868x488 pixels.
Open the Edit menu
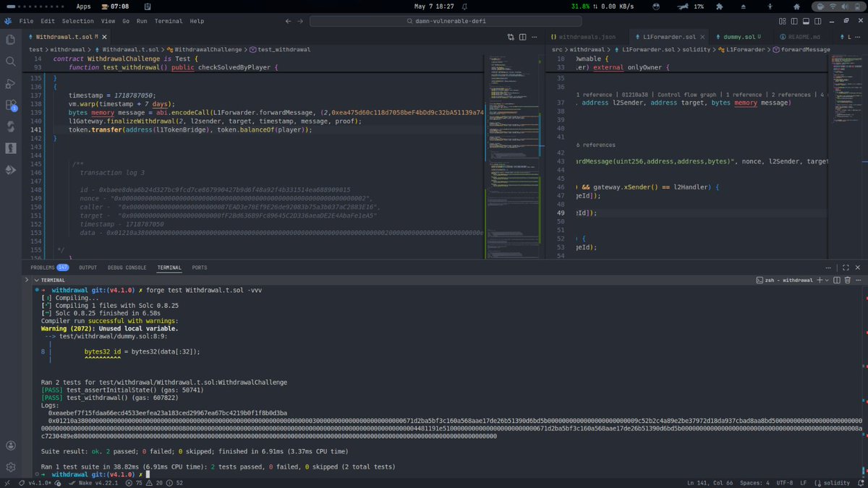coord(48,22)
